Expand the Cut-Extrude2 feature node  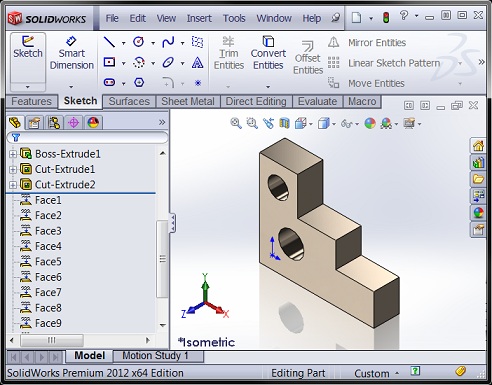(x=13, y=185)
